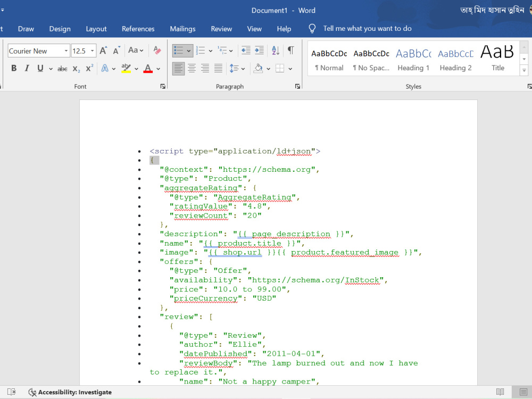
Task: Apply text effects and typography
Action: [105, 69]
